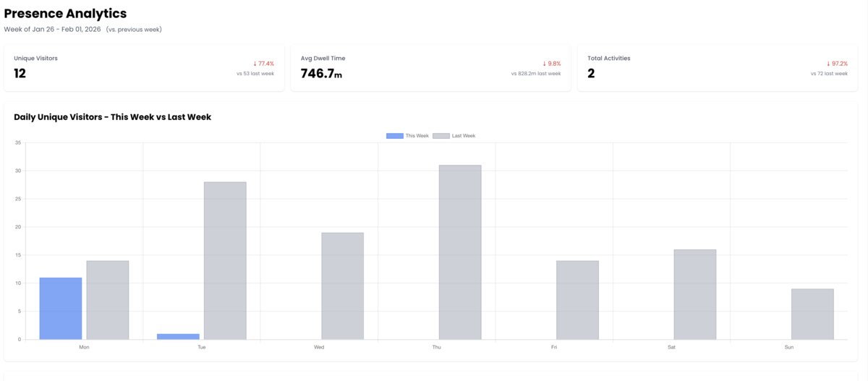Select the gray Tuesday Last Week bar
This screenshot has height=381, width=868.
point(225,260)
